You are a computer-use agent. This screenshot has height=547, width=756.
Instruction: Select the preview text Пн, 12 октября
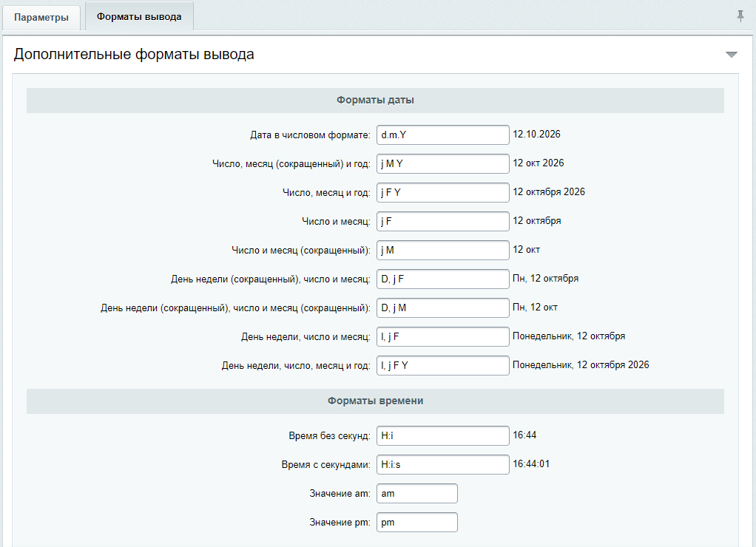(545, 279)
